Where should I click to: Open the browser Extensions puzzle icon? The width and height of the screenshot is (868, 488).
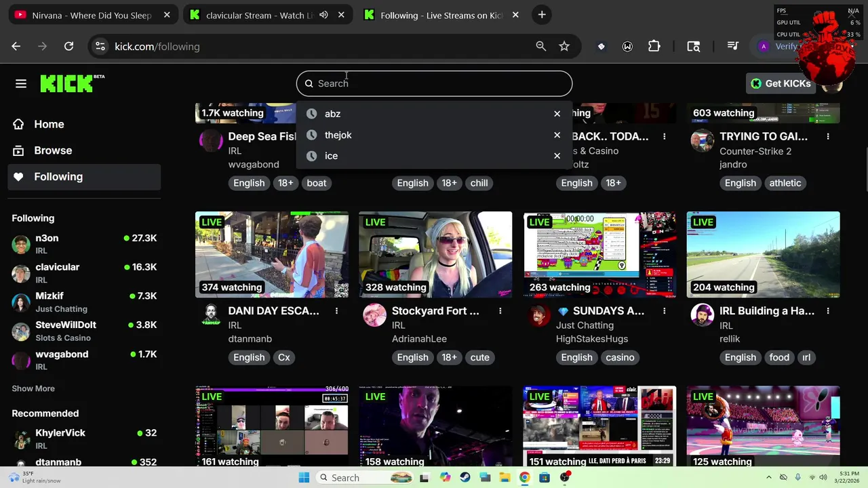654,46
